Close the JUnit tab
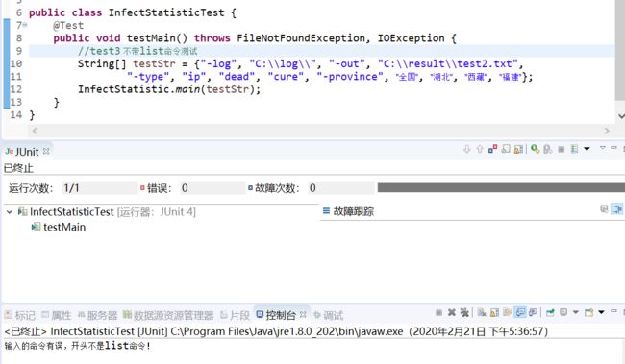This screenshot has height=364, width=625. (46, 151)
